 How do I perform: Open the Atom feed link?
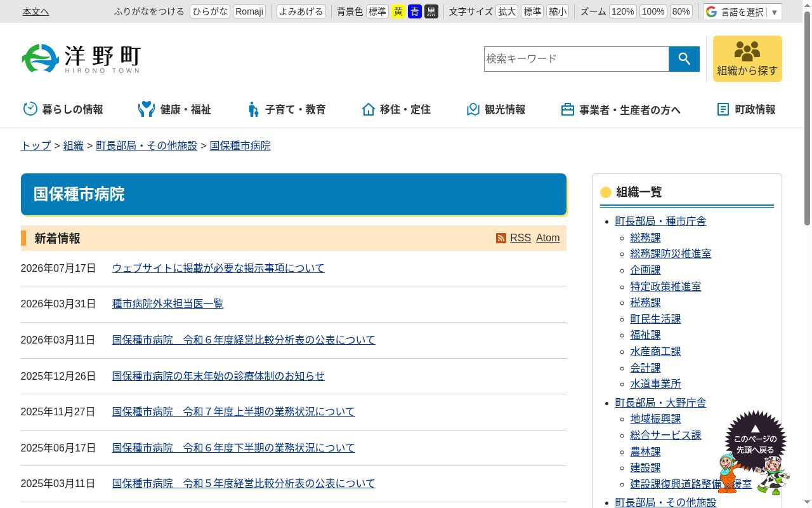(547, 238)
